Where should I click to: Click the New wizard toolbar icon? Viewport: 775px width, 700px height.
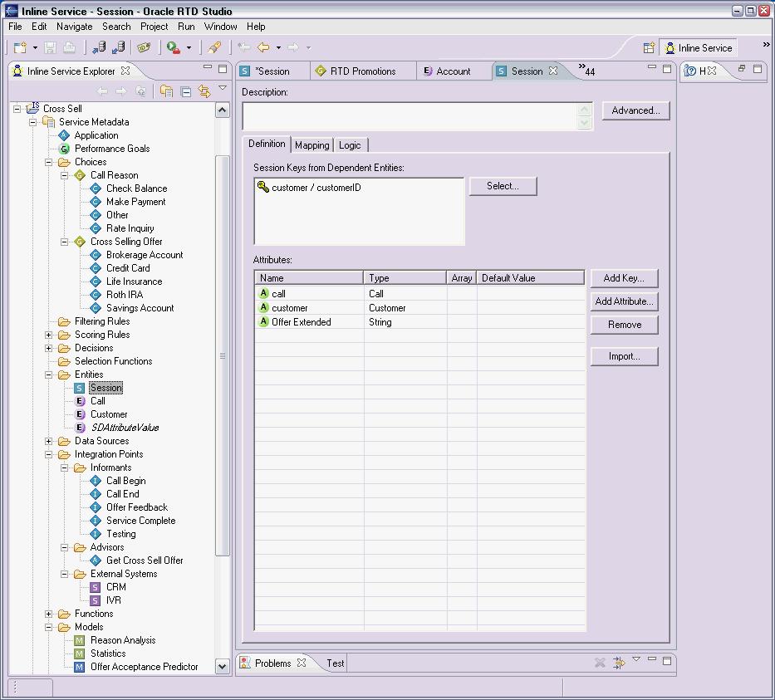(x=20, y=47)
